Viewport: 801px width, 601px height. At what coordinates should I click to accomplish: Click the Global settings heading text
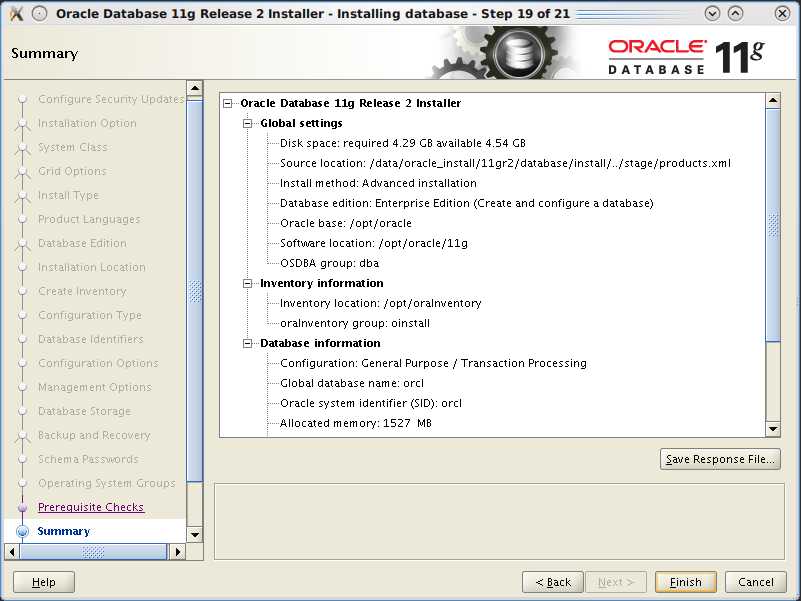click(x=301, y=124)
